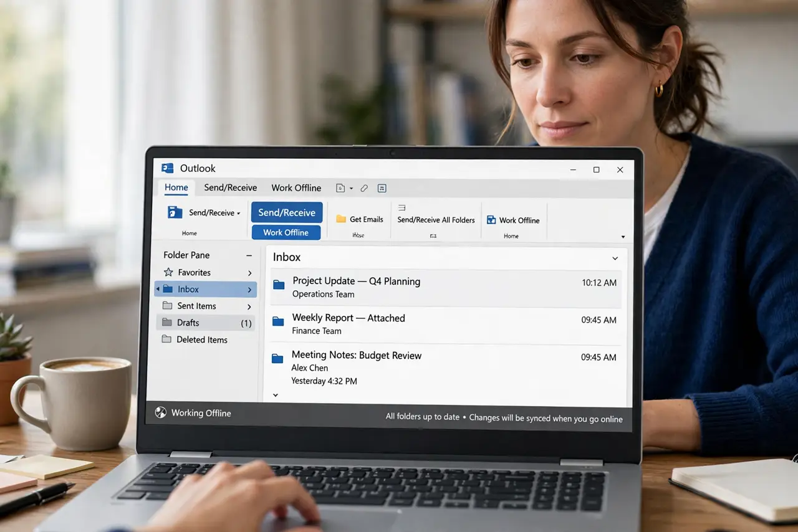Collapse the ribbon with the small black arrow

pos(623,237)
